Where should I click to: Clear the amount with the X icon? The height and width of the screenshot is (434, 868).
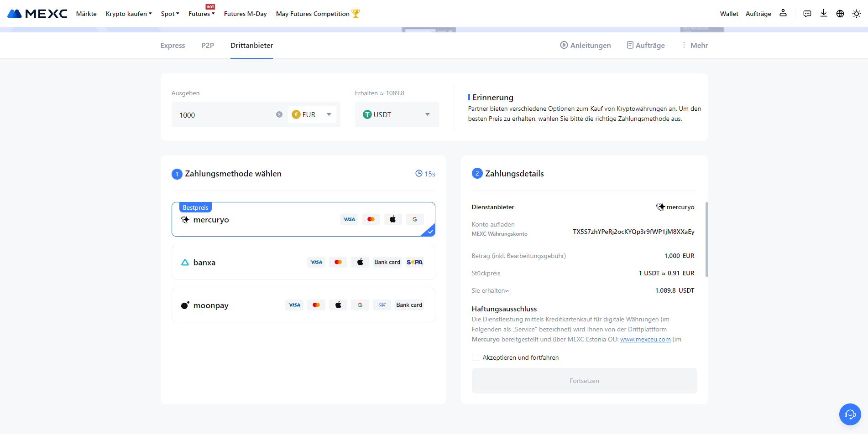point(279,114)
